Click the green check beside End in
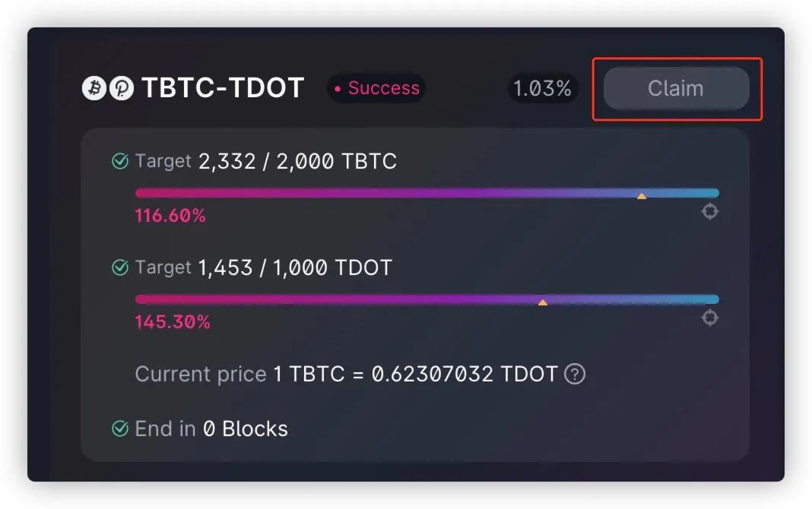This screenshot has height=509, width=812. tap(119, 428)
